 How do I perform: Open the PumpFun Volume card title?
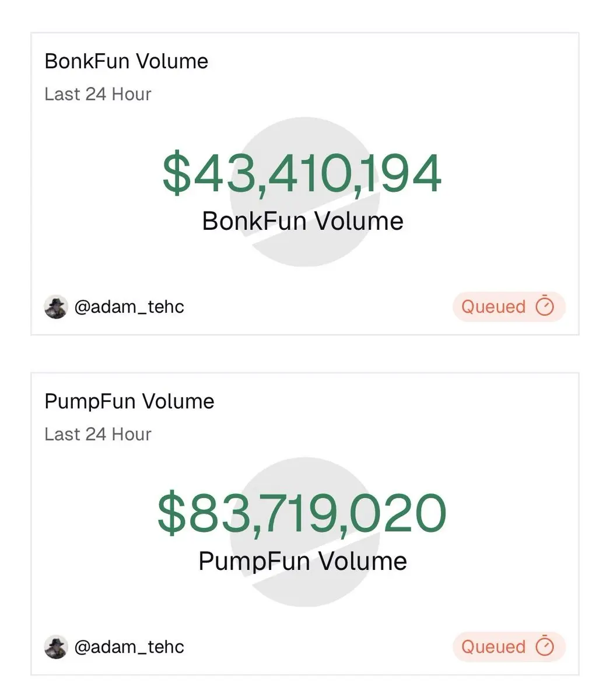[129, 401]
